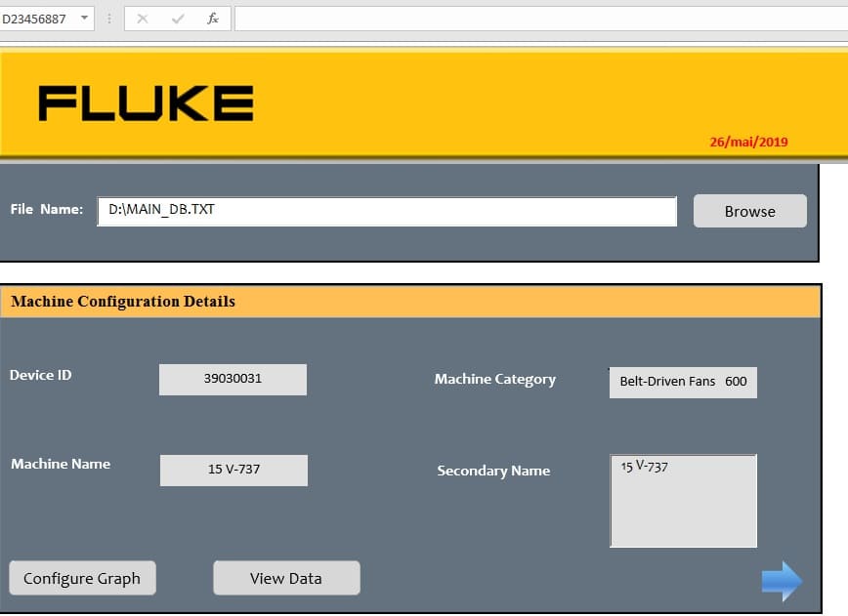Click into the empty formula bar
Image resolution: width=848 pixels, height=616 pixels.
click(537, 19)
